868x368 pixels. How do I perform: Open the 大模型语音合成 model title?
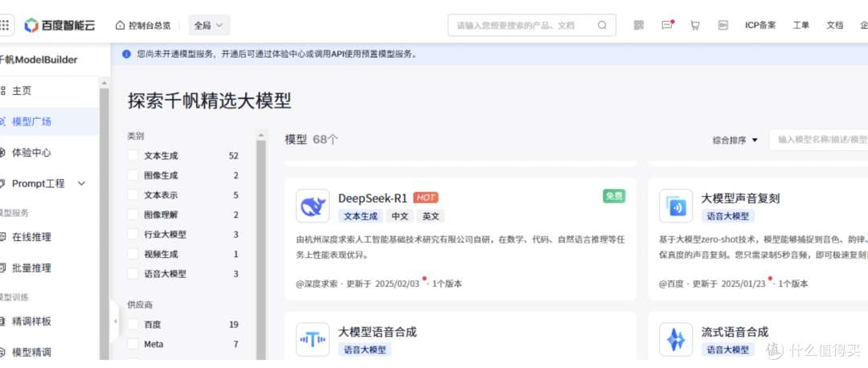pyautogui.click(x=378, y=332)
